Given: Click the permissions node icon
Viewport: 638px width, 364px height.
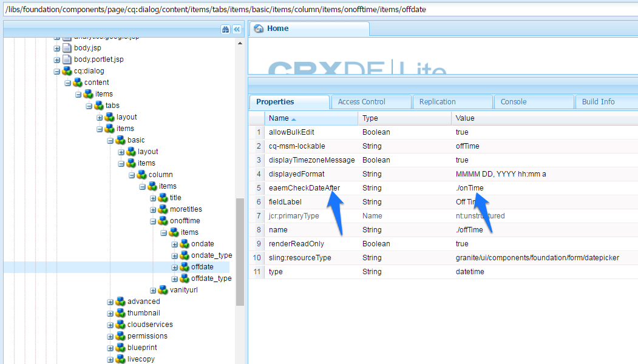Looking at the screenshot, I should tap(120, 336).
